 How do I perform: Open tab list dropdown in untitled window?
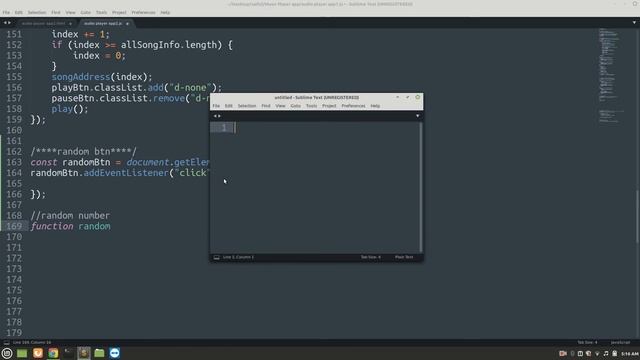point(417,116)
